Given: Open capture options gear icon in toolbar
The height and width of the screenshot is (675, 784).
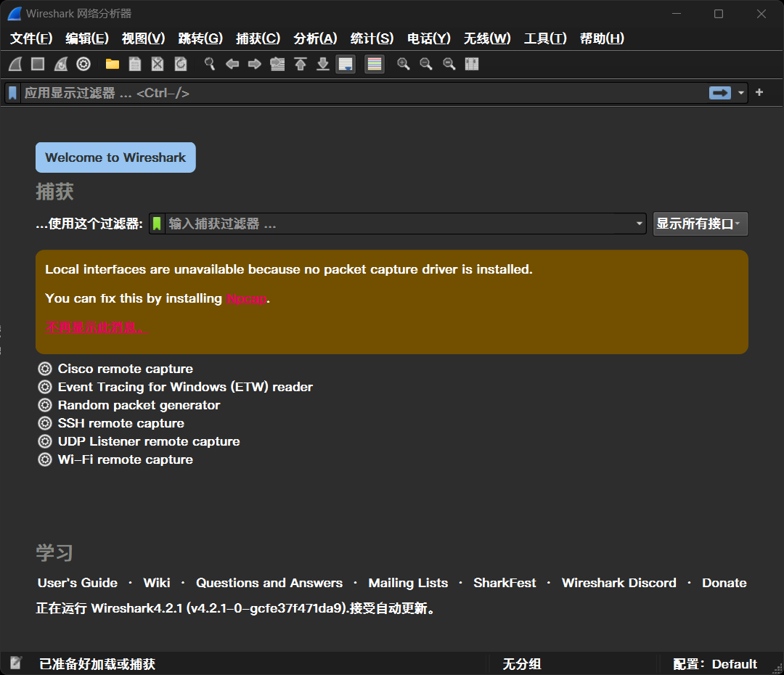Looking at the screenshot, I should 83,64.
